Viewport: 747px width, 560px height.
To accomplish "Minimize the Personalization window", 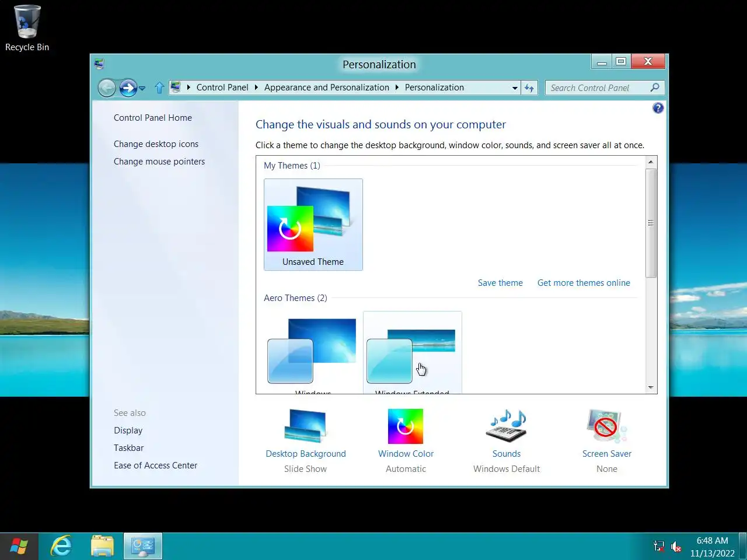I will click(x=602, y=62).
